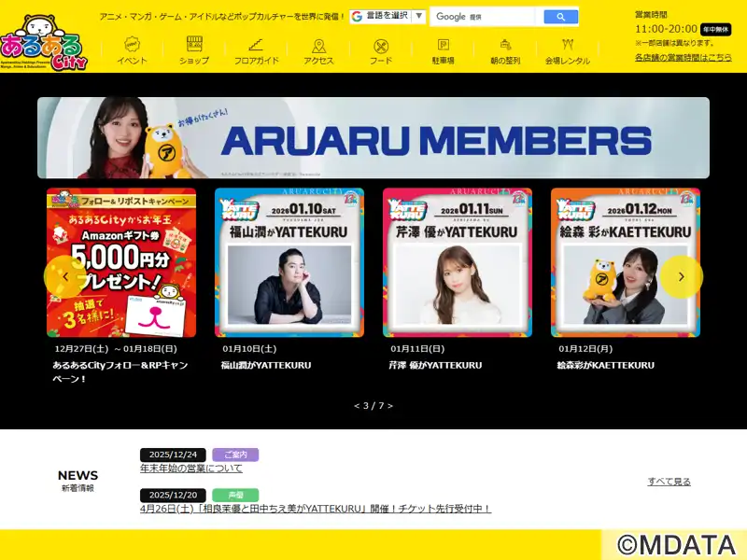This screenshot has width=747, height=560.
Task: Go back with carousel left arrow button
Action: [64, 276]
